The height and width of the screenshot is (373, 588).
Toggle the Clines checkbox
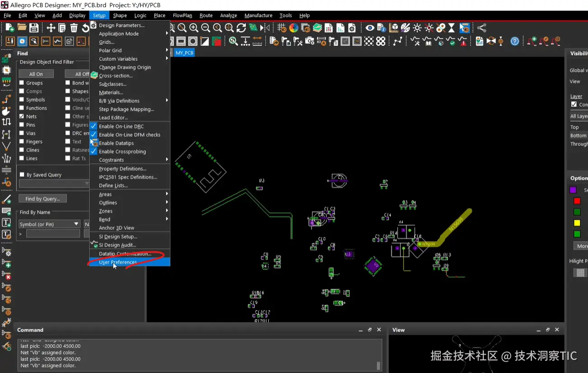22,150
